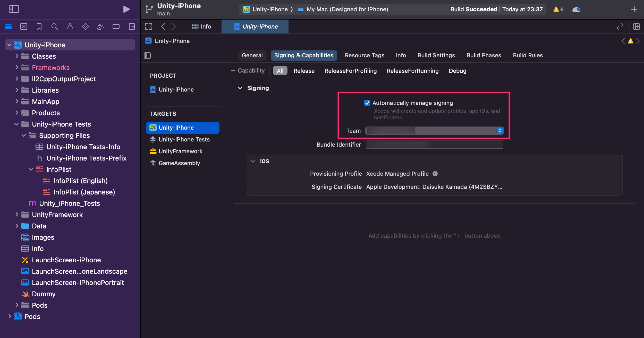Choose run destination My Mac
644x338 pixels.
(x=343, y=9)
